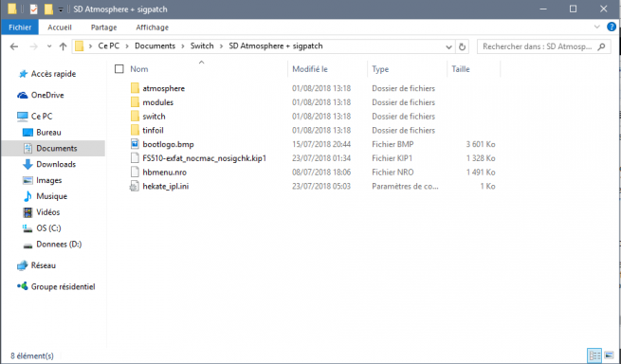
Task: Sort files by Modifié le column
Action: click(310, 69)
